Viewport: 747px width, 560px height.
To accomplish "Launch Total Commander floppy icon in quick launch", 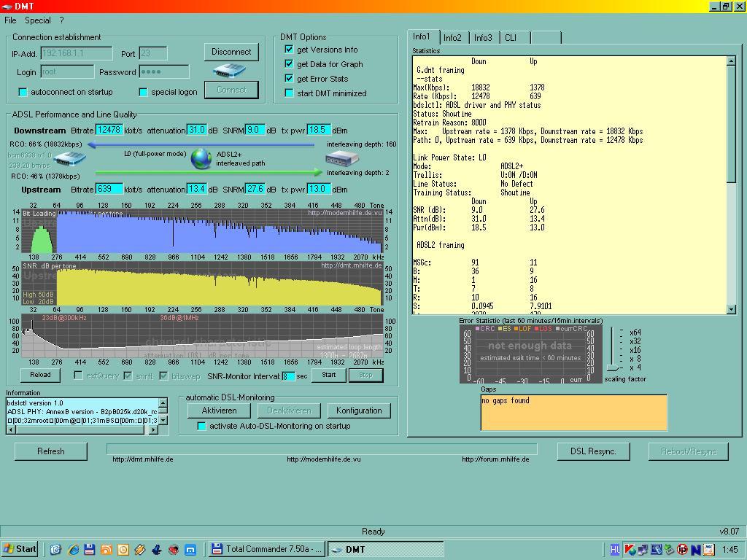I will [90, 549].
